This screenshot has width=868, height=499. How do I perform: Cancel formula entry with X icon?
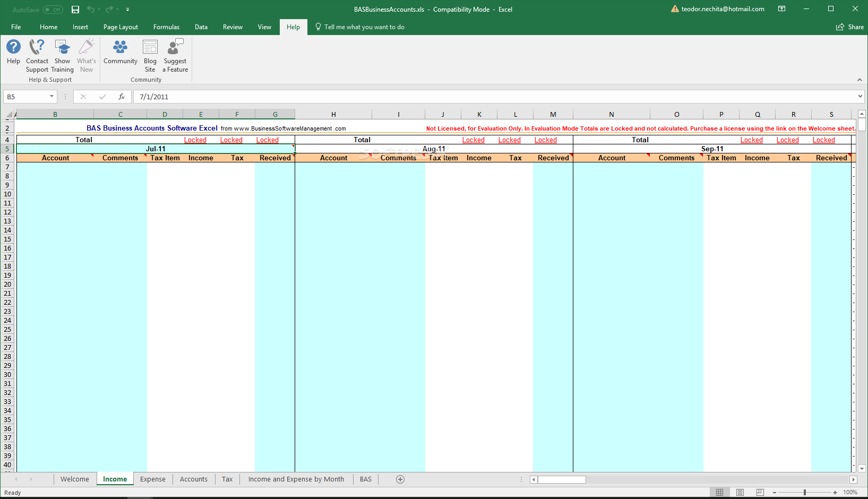pyautogui.click(x=83, y=97)
